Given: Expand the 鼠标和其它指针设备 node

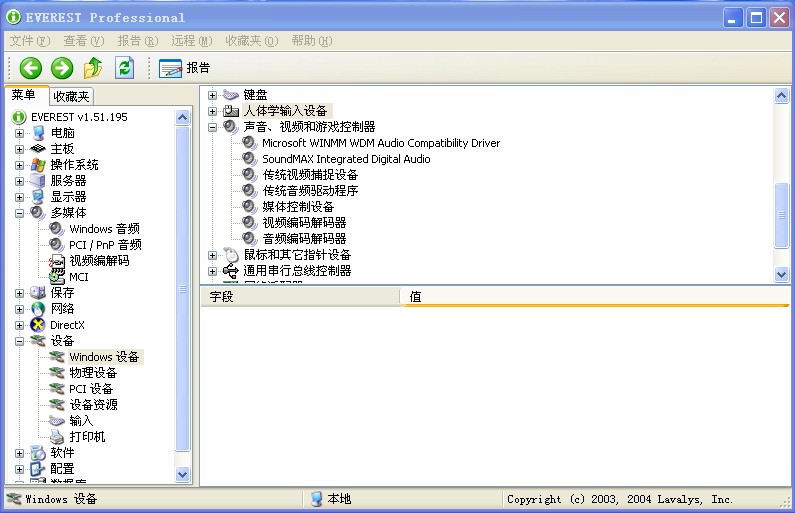Looking at the screenshot, I should click(212, 255).
